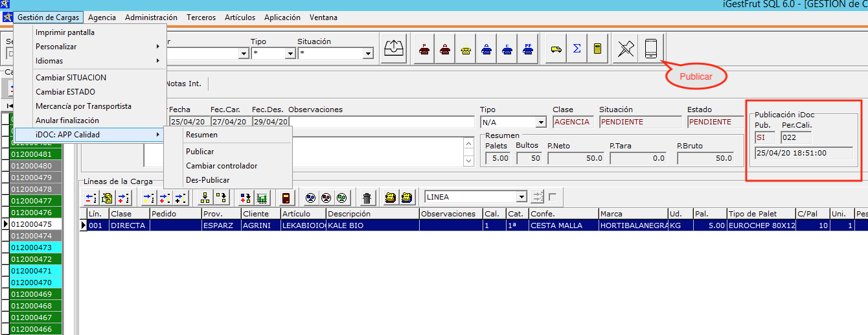The image size is (868, 335).
Task: Open the Situación dropdown filter
Action: pos(368,54)
